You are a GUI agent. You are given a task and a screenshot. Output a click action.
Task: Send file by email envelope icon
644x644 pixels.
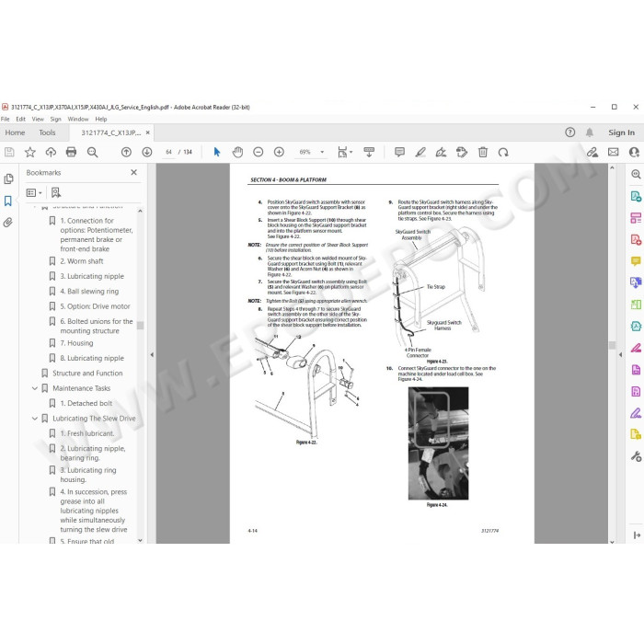pos(614,153)
